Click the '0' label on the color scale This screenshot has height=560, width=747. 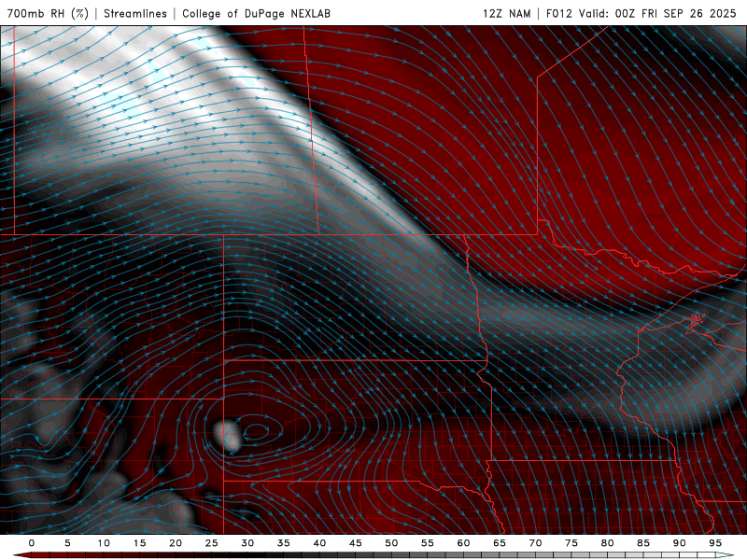(x=32, y=543)
